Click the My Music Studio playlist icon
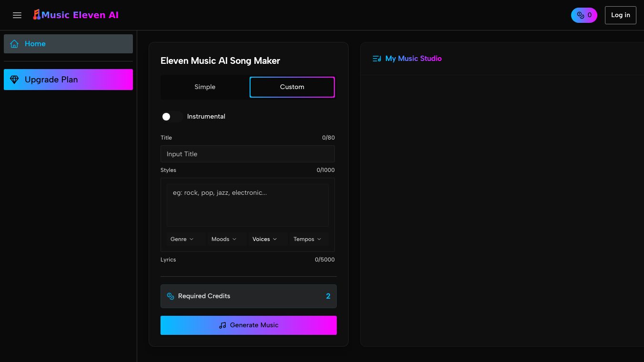 point(377,59)
